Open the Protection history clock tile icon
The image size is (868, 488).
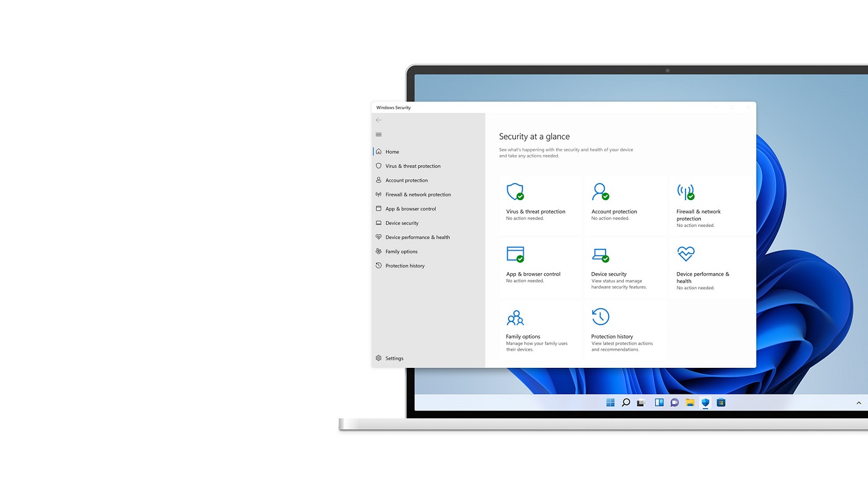(600, 317)
